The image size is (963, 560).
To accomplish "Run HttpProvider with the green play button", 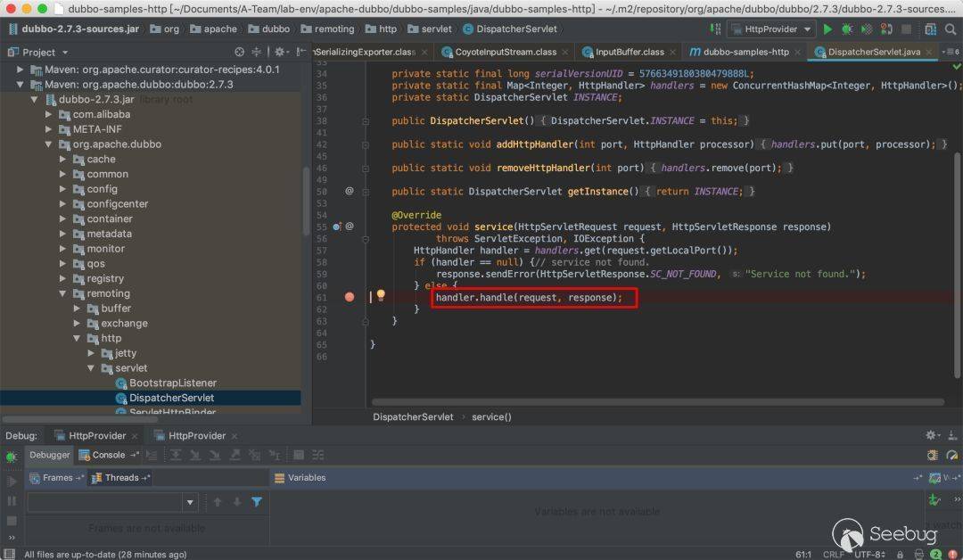I will 827,29.
